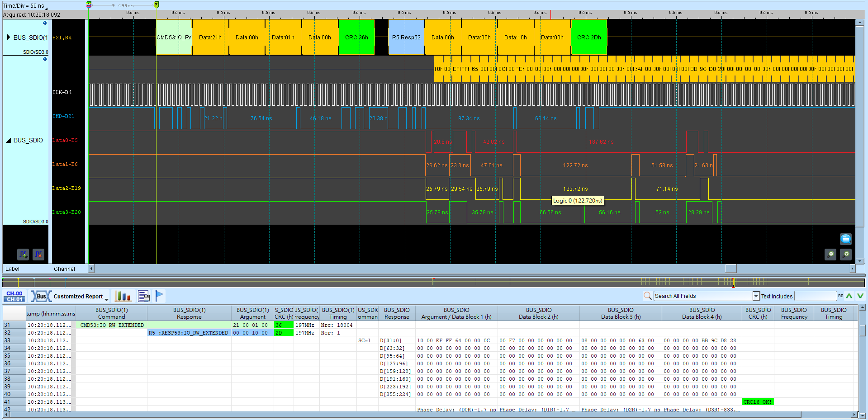868x420 pixels.
Task: Click the waveform horizontal scrollbar thumb
Action: (731, 269)
